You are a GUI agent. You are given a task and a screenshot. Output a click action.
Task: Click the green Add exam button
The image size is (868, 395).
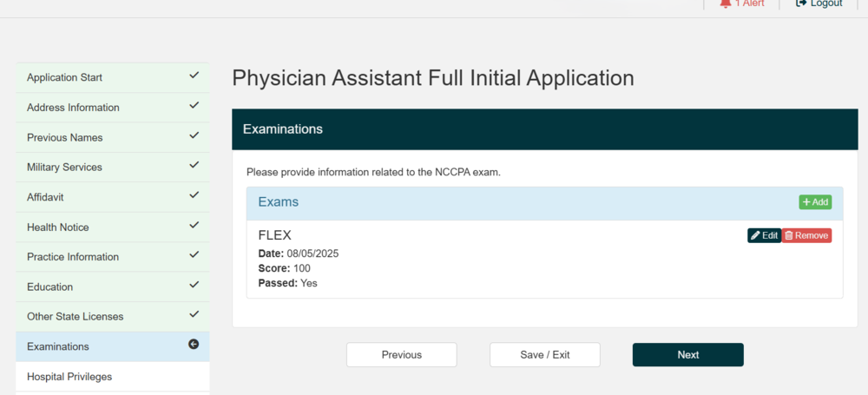pos(815,202)
